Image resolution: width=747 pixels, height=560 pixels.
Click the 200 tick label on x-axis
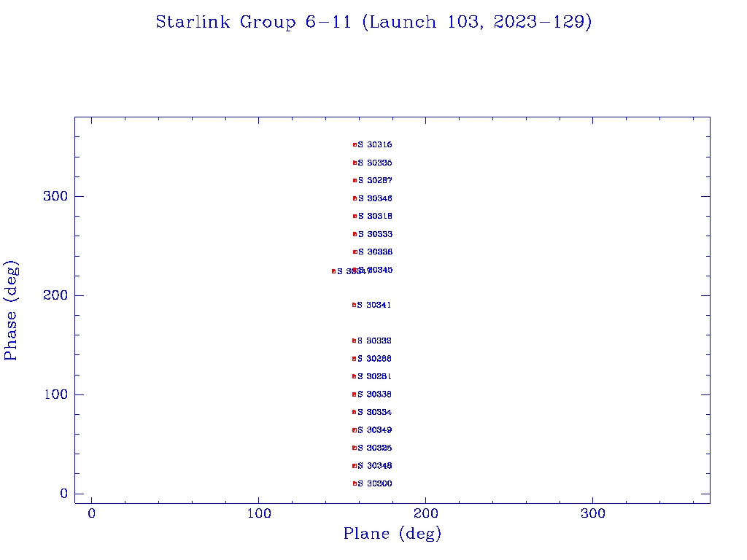426,513
